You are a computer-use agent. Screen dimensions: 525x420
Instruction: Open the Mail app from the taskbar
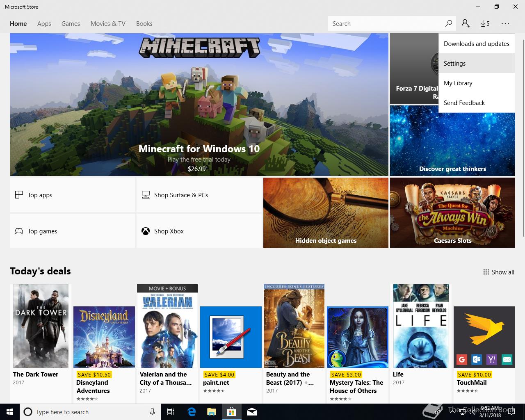click(x=252, y=412)
